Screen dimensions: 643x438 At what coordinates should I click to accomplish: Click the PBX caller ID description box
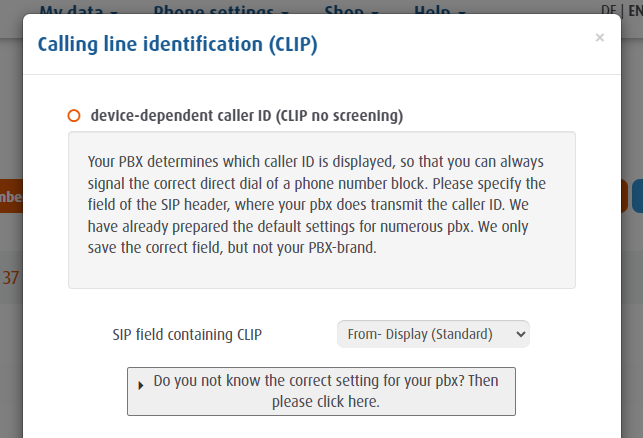click(322, 210)
